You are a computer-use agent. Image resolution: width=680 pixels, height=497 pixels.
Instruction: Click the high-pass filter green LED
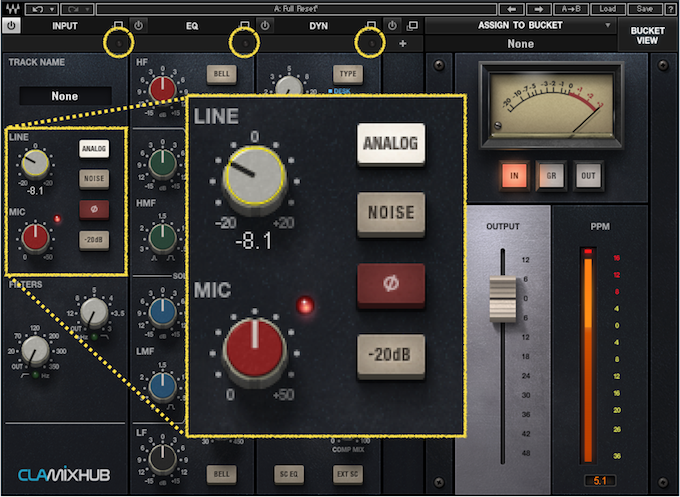point(36,375)
